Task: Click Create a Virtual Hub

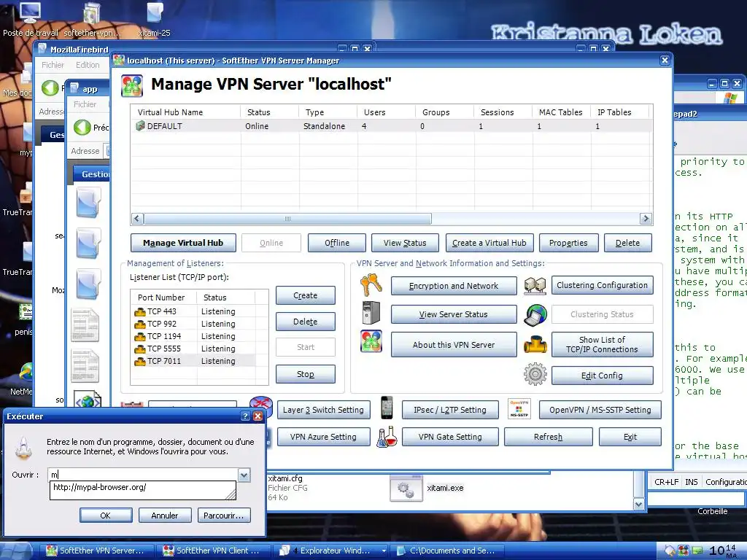Action: (x=489, y=243)
